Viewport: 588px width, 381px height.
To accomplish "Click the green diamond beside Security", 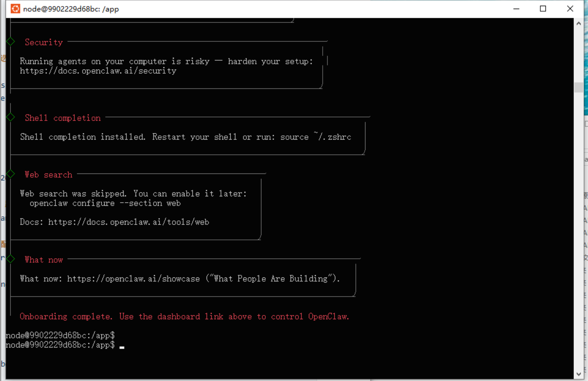I will point(10,41).
